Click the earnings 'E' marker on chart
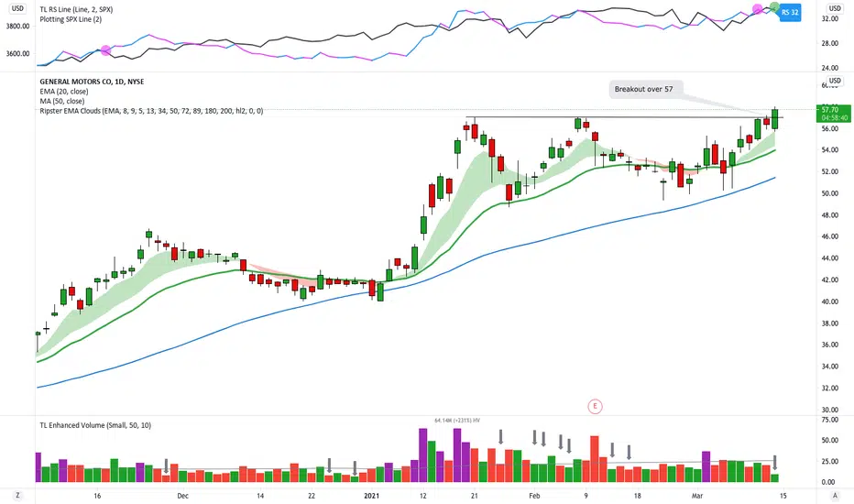Image resolution: width=854 pixels, height=504 pixels. coord(595,406)
